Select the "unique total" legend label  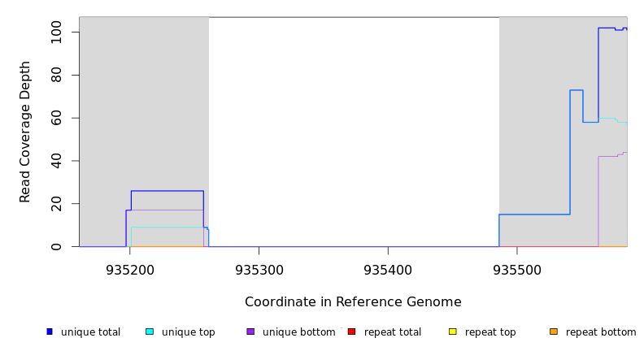tap(90, 332)
